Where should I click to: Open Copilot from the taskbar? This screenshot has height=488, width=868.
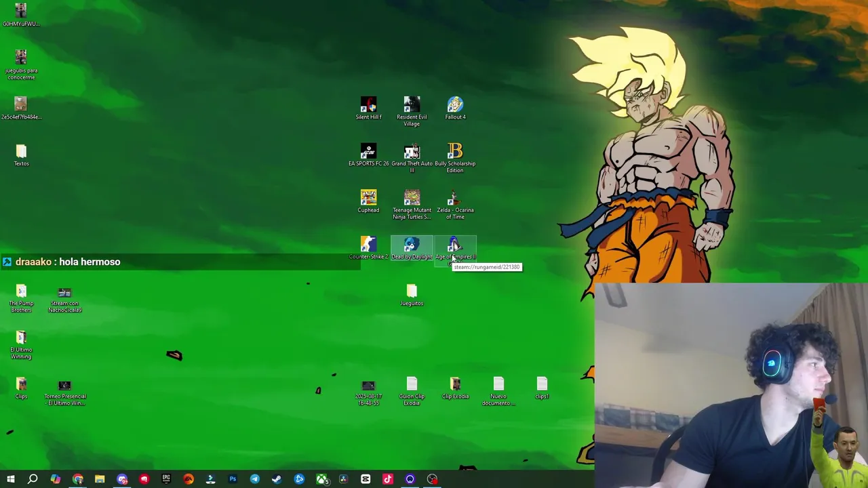[55, 479]
